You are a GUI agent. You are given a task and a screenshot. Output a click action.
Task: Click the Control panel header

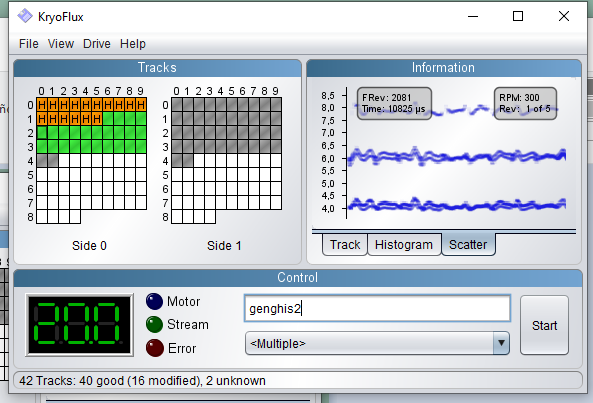pos(298,277)
